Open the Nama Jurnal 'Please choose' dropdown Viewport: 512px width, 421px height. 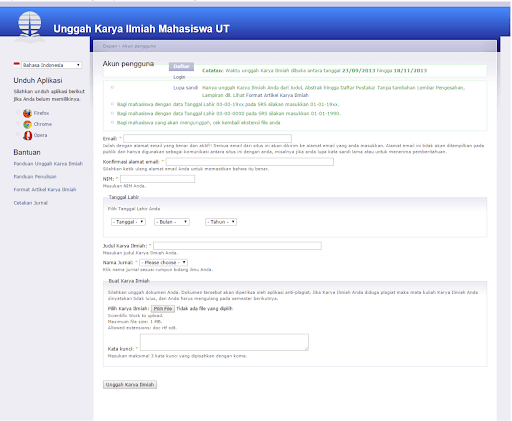point(164,263)
